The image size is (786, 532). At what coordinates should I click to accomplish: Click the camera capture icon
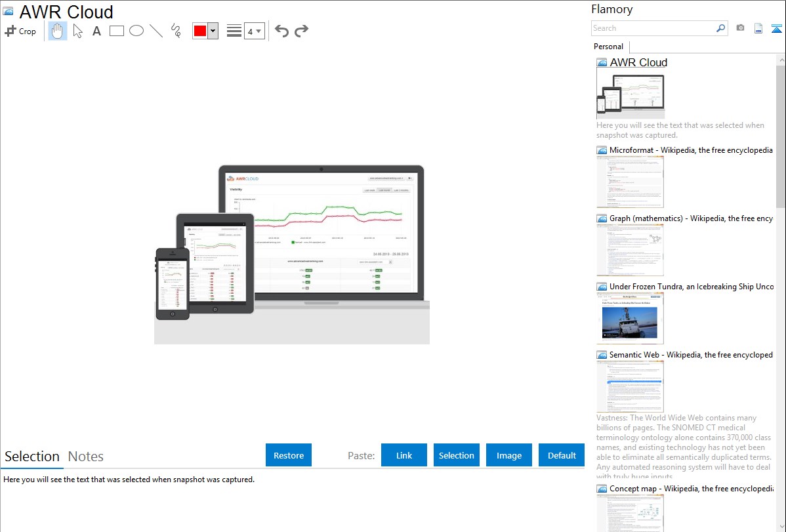740,28
